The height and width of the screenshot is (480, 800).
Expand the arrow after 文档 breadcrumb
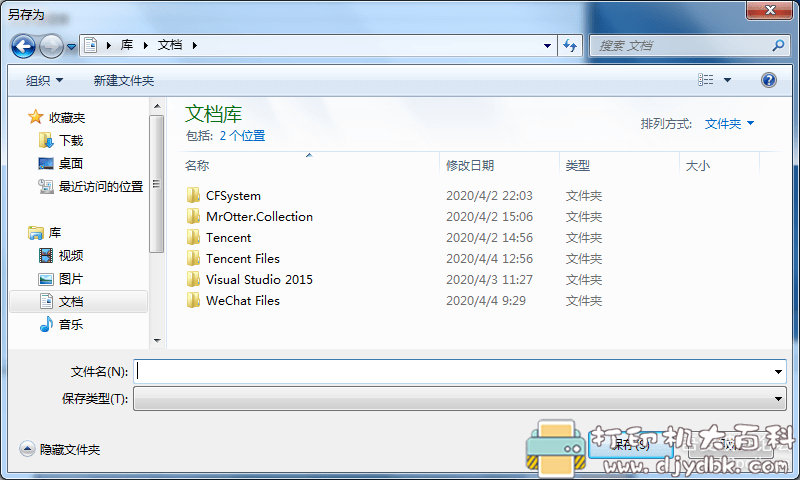[194, 45]
